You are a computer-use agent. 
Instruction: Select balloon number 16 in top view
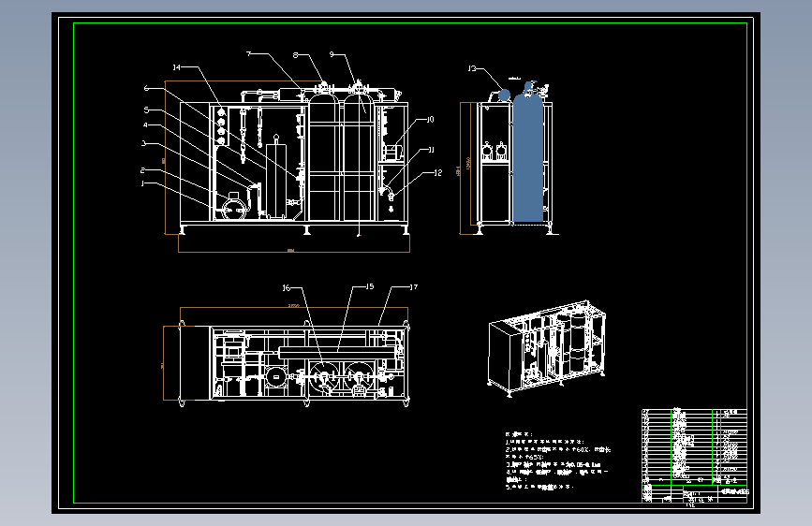point(287,288)
